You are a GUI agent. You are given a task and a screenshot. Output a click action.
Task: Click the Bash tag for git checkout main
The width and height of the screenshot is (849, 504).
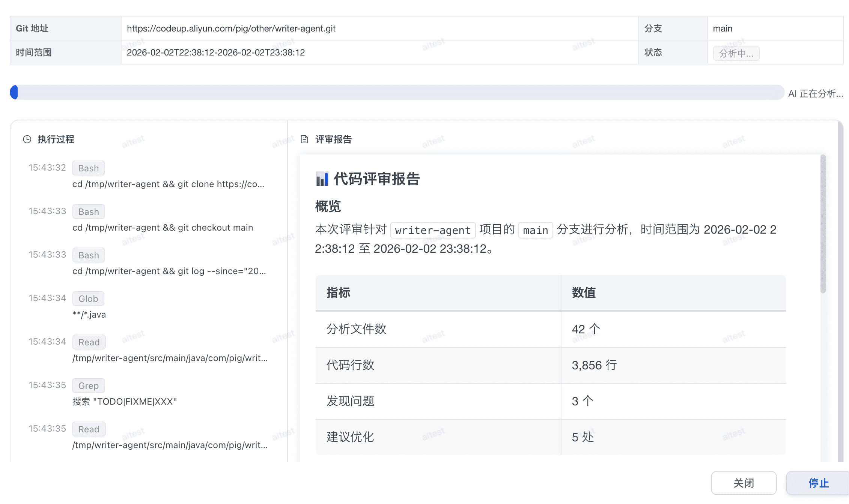[89, 212]
